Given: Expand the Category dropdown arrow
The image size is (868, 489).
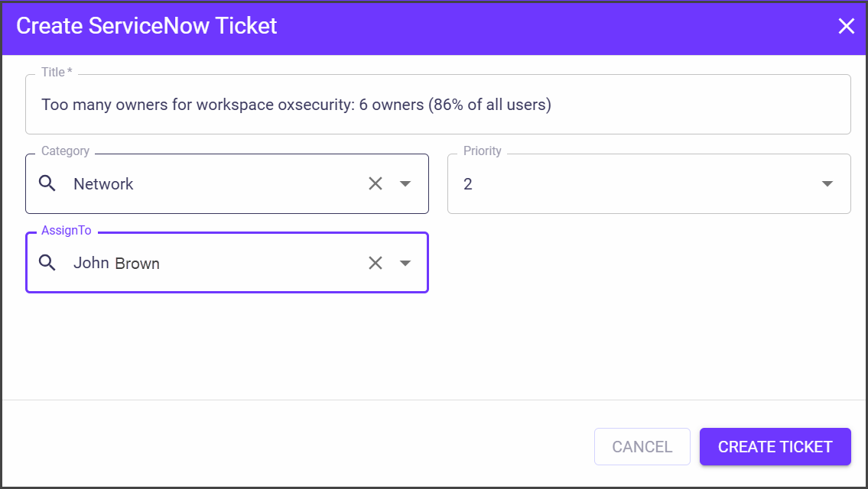Looking at the screenshot, I should point(405,183).
